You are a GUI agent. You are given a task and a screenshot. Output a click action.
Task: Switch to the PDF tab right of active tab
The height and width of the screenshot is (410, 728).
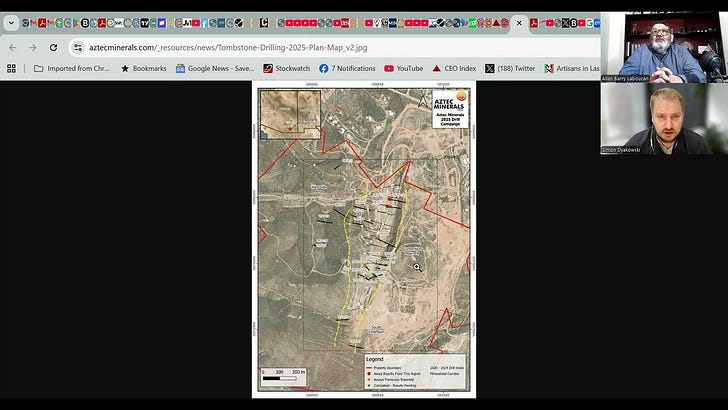(x=534, y=23)
